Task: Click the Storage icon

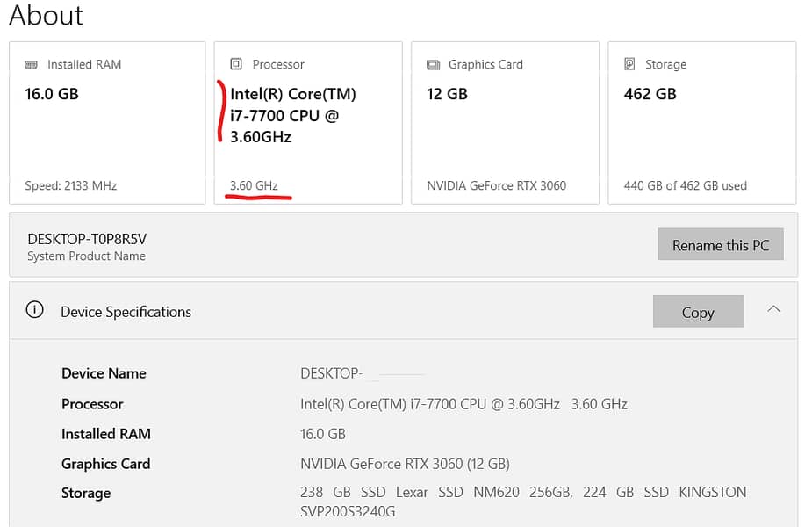Action: (x=630, y=64)
